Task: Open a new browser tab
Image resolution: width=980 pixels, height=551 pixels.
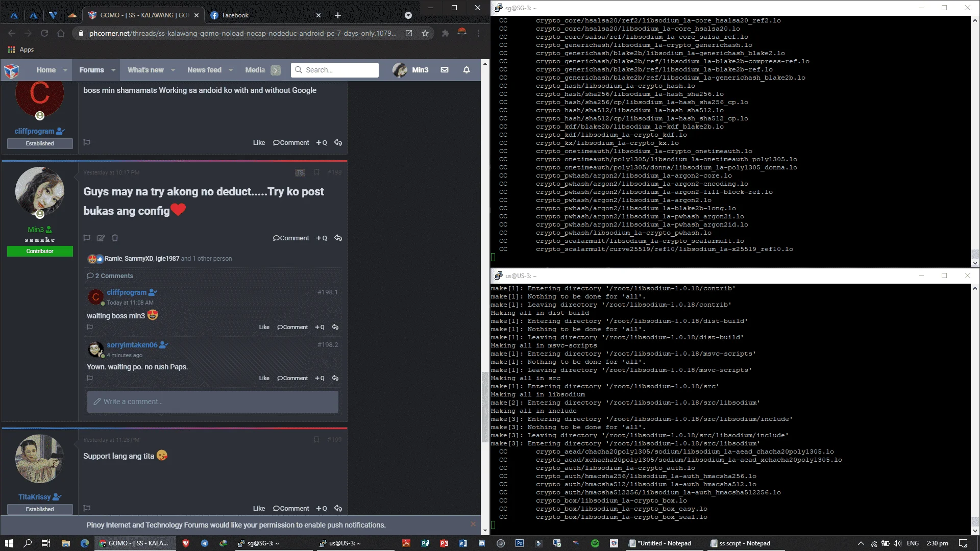Action: click(337, 15)
